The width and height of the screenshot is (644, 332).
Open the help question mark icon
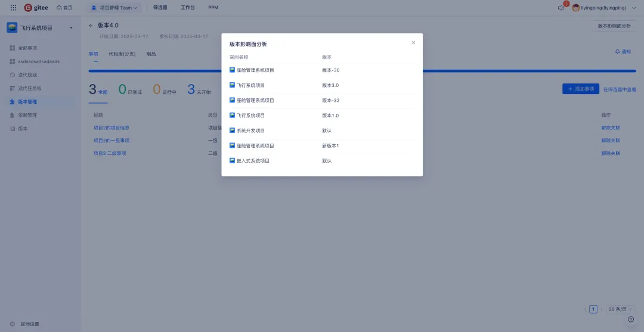631,319
